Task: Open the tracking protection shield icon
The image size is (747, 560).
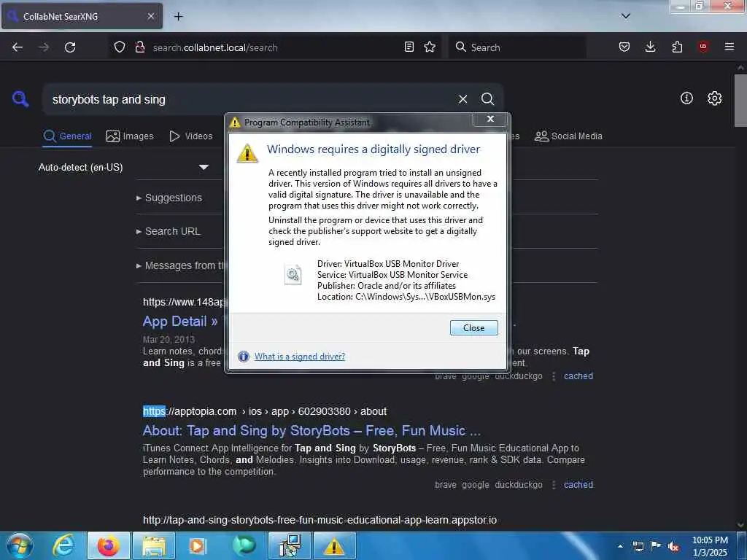Action: (x=120, y=47)
